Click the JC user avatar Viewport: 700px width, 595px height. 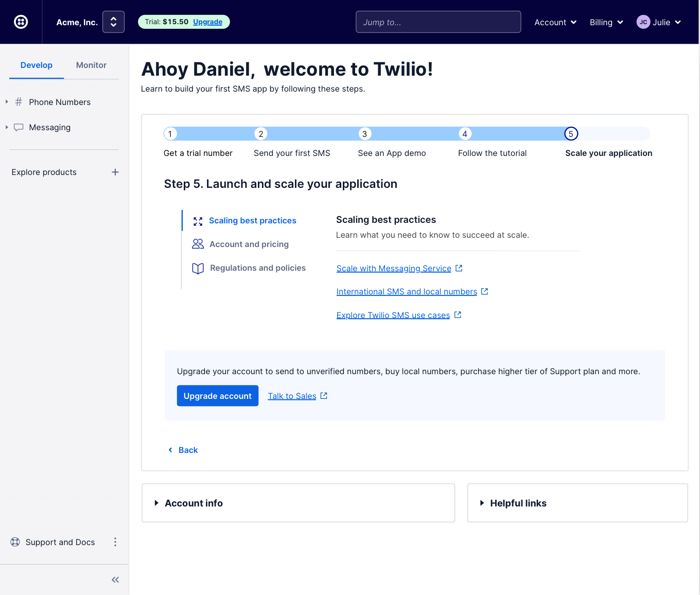(x=643, y=22)
